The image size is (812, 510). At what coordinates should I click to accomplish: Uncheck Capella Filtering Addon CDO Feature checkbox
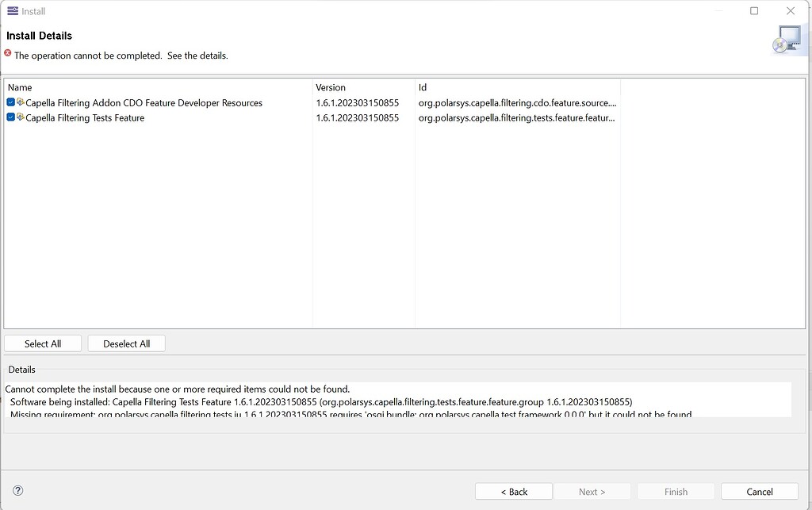(x=10, y=102)
